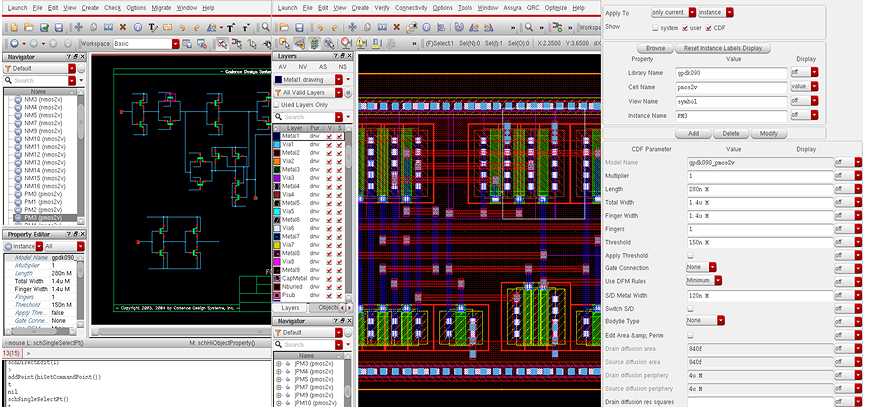Click the Browse button
Image resolution: width=870 pixels, height=410 pixels.
655,48
